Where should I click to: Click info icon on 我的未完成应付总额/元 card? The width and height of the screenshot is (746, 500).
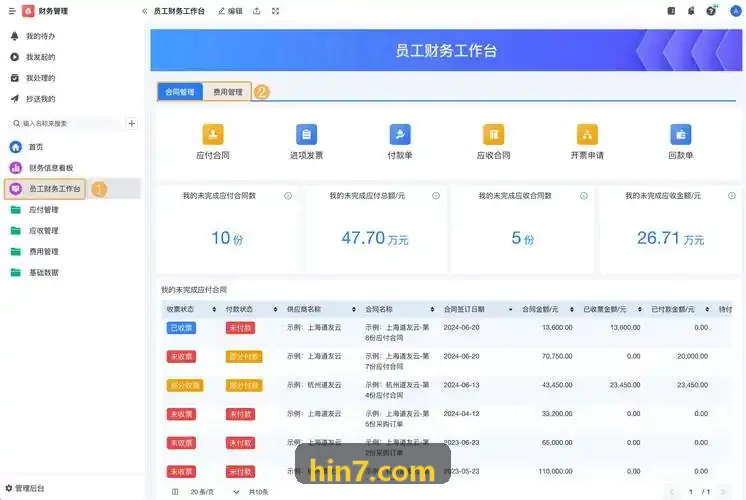click(436, 196)
